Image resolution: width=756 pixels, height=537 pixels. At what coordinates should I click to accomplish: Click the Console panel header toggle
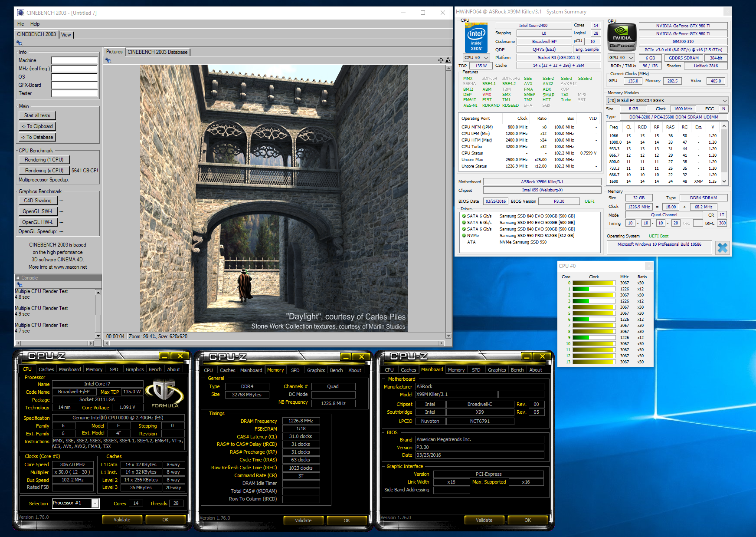point(18,278)
